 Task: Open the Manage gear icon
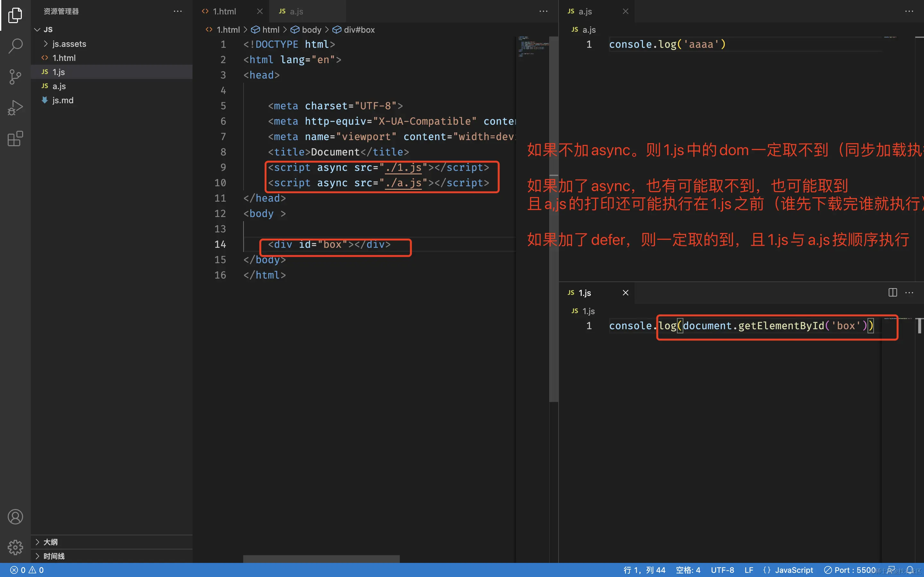(15, 547)
